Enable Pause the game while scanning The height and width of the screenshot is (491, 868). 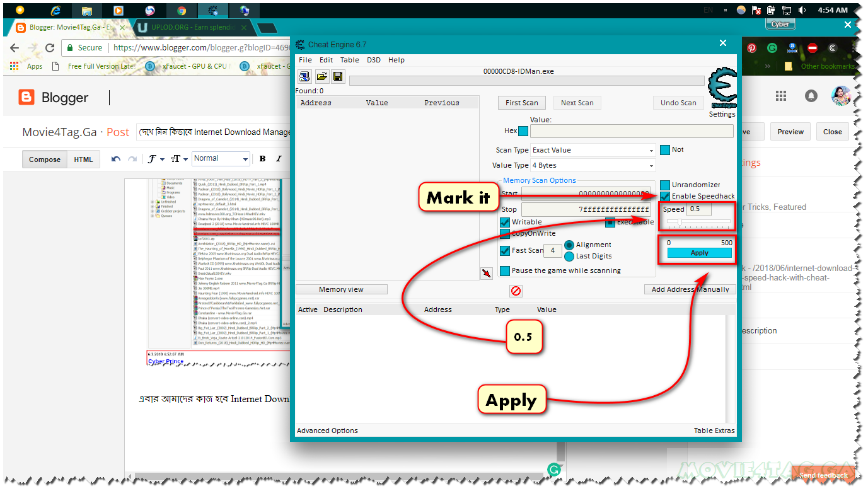coord(505,271)
